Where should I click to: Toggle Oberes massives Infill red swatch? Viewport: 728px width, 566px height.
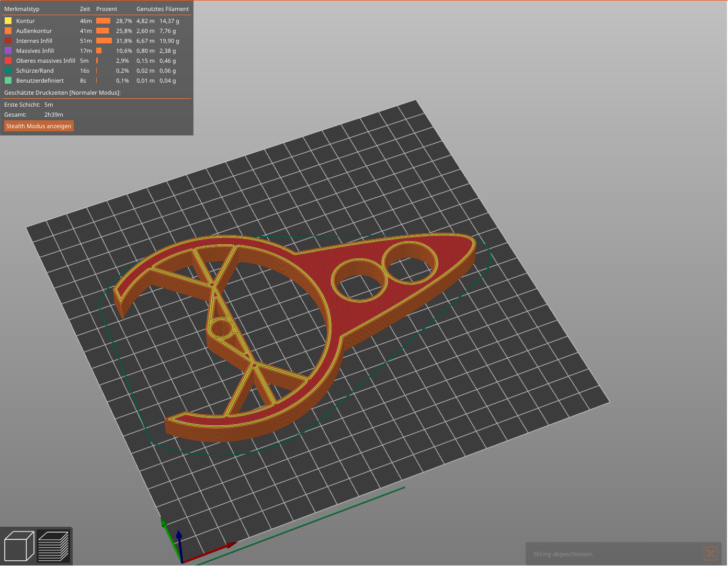pyautogui.click(x=8, y=61)
